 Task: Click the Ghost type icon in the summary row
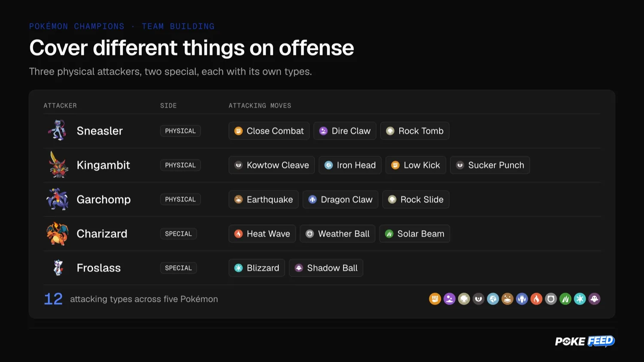(x=594, y=299)
